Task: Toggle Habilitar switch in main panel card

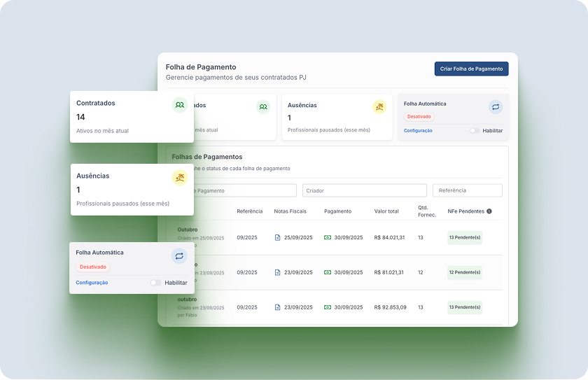Action: 475,131
